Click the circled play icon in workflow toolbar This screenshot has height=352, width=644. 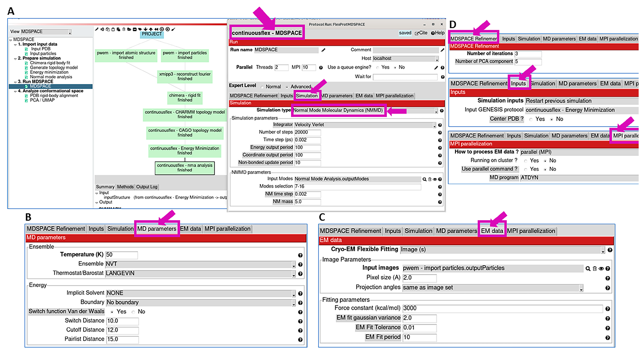[162, 29]
